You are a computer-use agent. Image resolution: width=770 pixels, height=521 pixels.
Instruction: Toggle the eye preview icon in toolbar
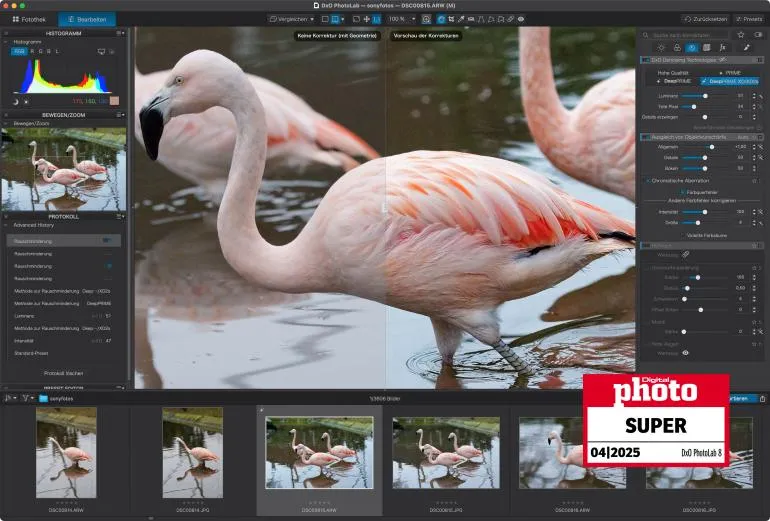521,19
